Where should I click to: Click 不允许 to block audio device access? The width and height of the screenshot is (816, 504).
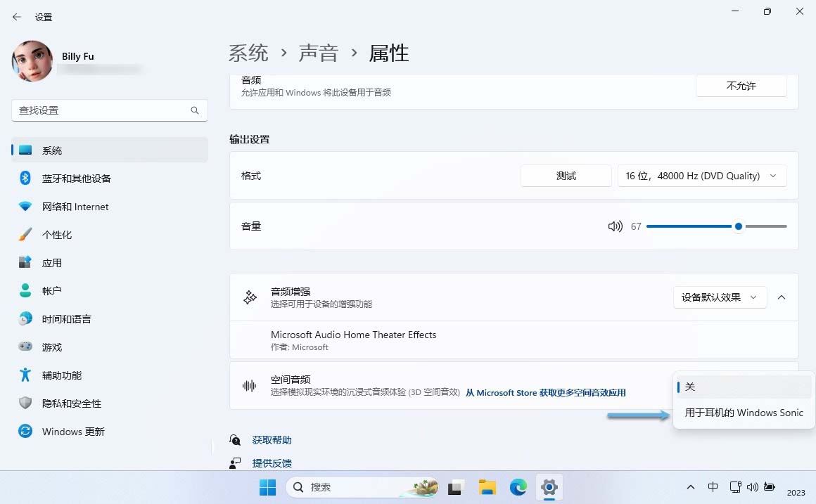741,85
